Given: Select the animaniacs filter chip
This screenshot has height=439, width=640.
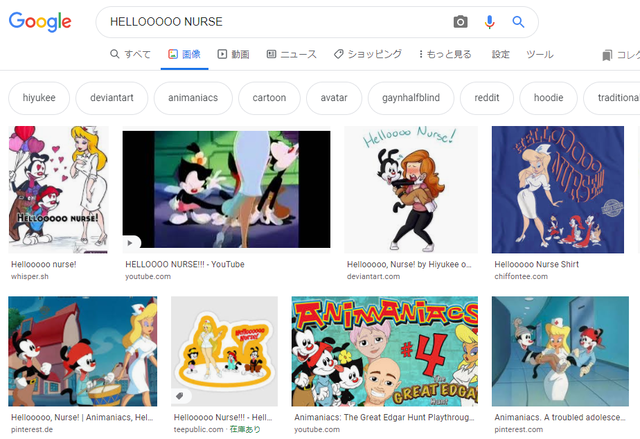Looking at the screenshot, I should point(193,98).
